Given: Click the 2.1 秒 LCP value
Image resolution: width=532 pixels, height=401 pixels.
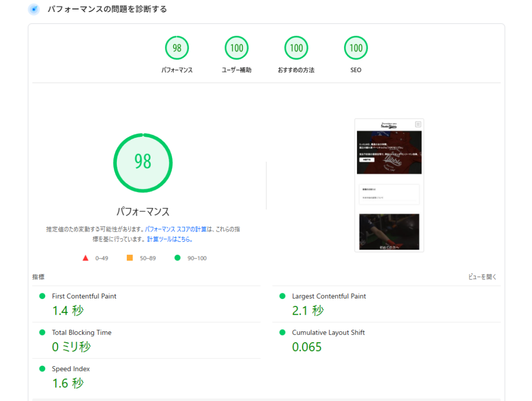Looking at the screenshot, I should click(308, 311).
